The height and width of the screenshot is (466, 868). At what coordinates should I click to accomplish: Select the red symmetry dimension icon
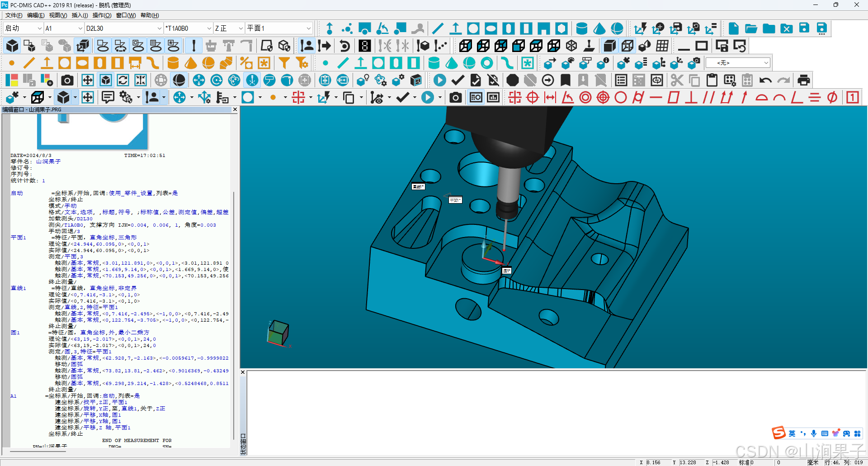click(815, 97)
